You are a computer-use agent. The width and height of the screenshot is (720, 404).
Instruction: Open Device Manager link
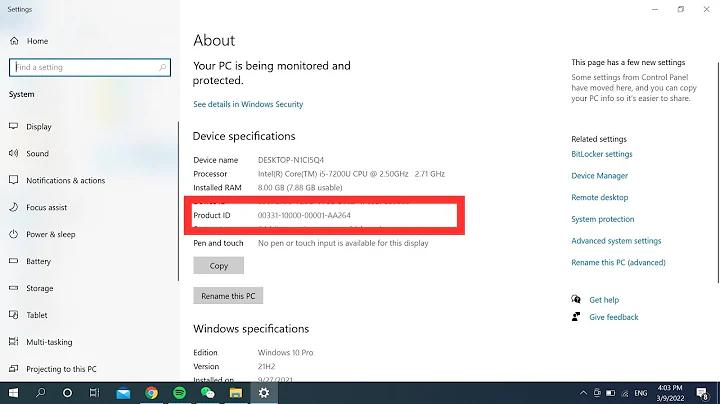coord(599,176)
